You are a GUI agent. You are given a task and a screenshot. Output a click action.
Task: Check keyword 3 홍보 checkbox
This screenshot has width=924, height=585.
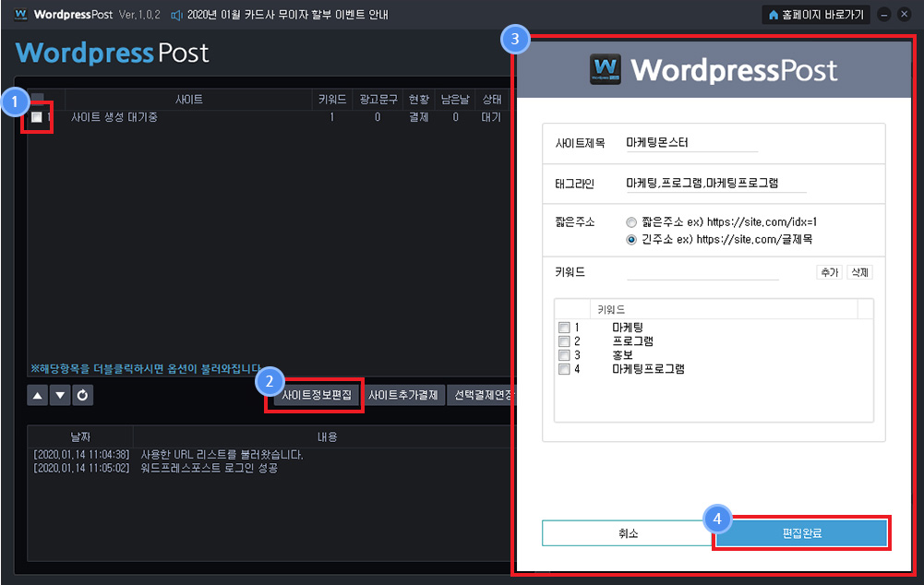pyautogui.click(x=564, y=355)
